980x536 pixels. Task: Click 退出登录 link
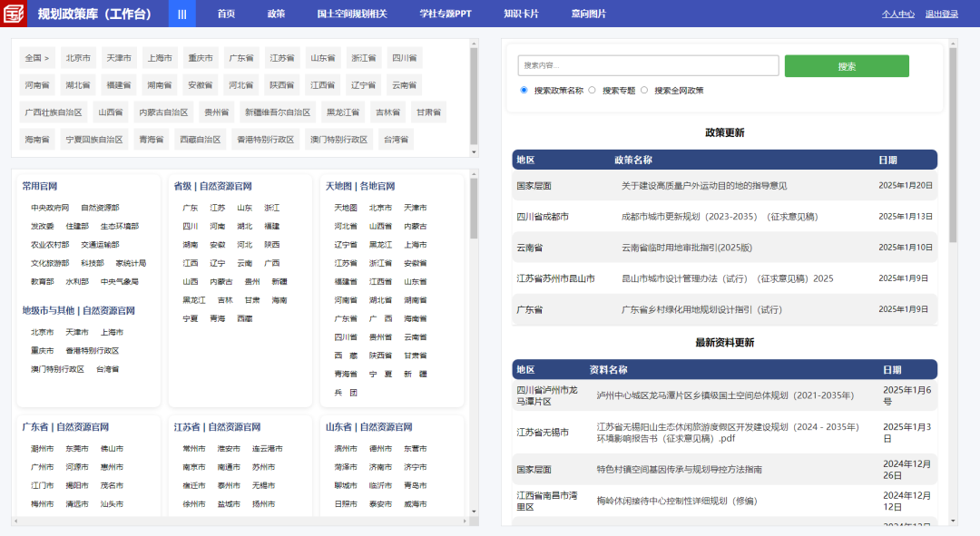(942, 14)
